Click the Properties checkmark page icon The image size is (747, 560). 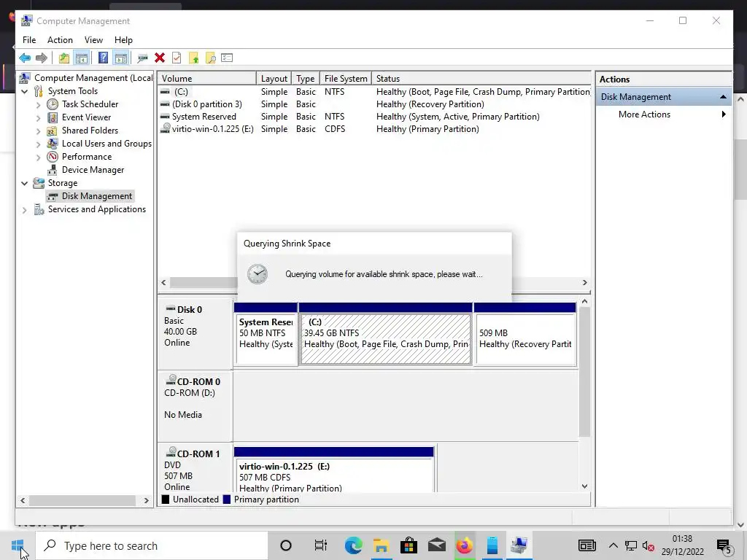177,58
